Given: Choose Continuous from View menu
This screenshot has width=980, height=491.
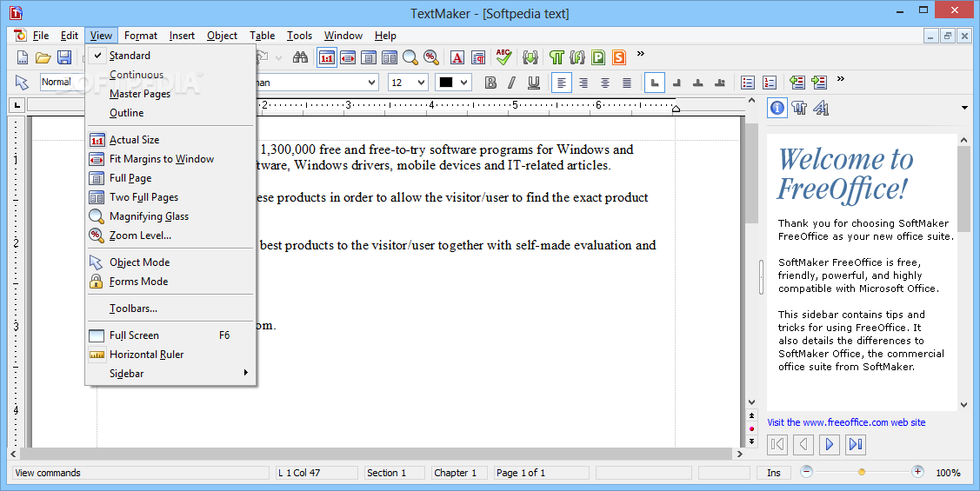Looking at the screenshot, I should tap(170, 75).
